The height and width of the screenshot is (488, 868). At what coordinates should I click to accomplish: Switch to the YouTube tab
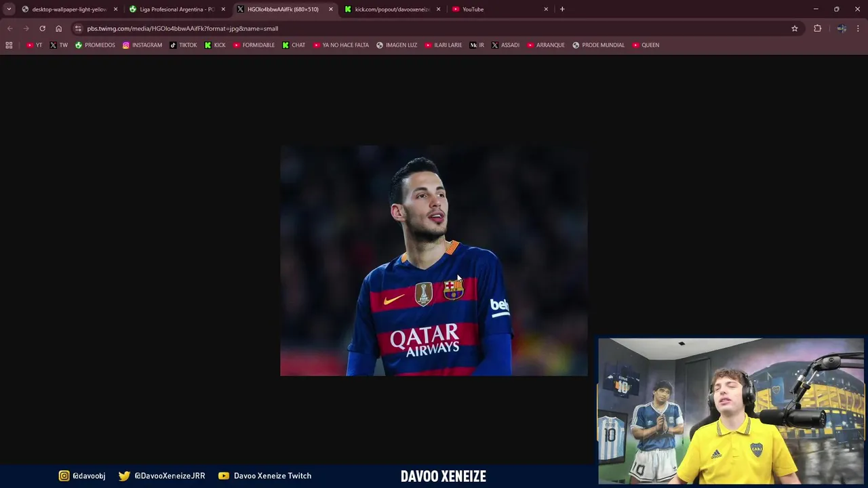coord(500,9)
